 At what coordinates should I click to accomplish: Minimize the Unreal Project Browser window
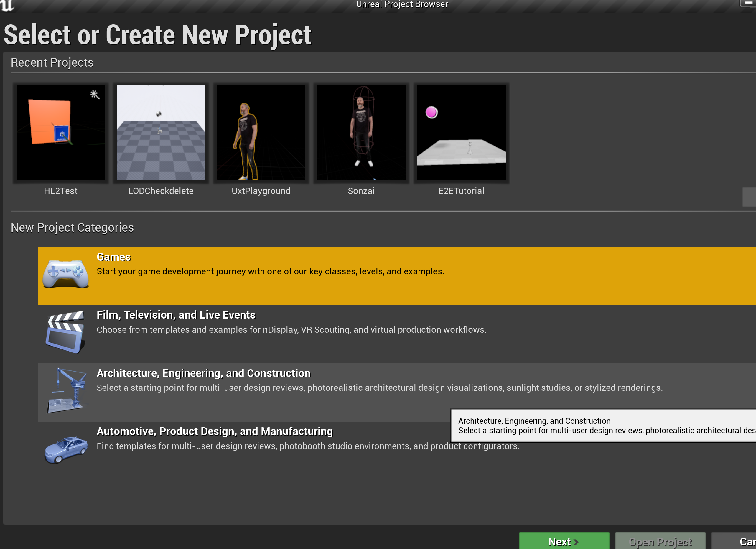click(x=749, y=3)
